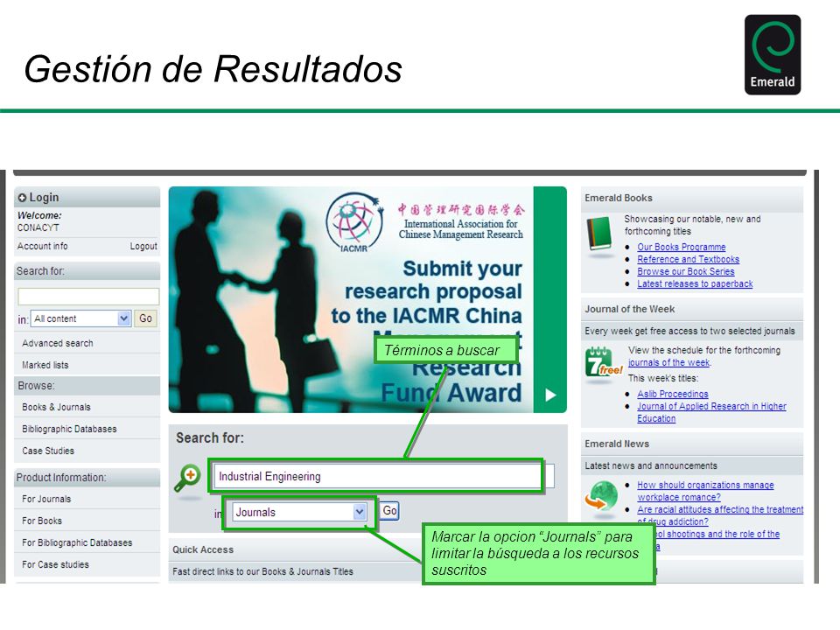Open journals of the week link
Viewport: 840px width, 630px height.
click(x=669, y=362)
